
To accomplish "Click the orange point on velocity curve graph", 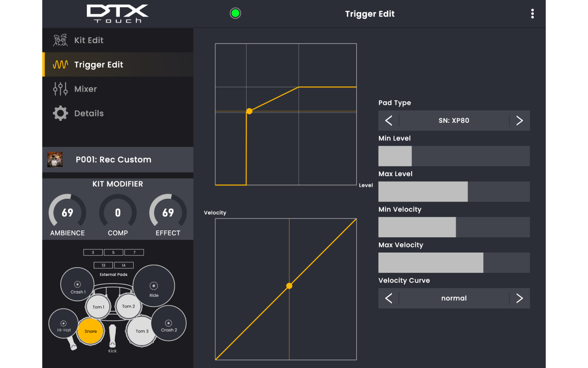I will click(x=289, y=286).
